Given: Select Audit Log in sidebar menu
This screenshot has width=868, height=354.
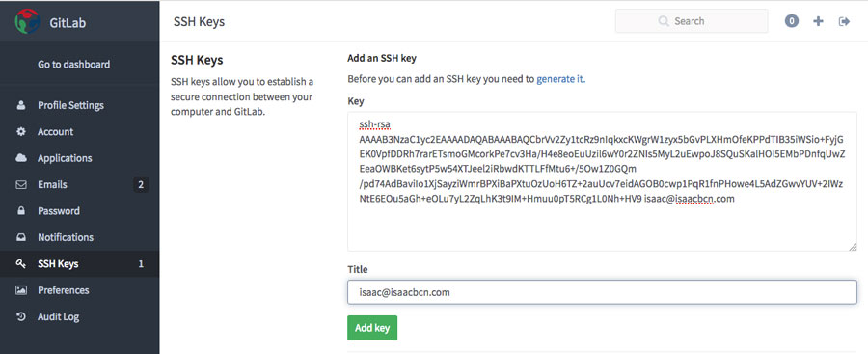Looking at the screenshot, I should tap(58, 317).
